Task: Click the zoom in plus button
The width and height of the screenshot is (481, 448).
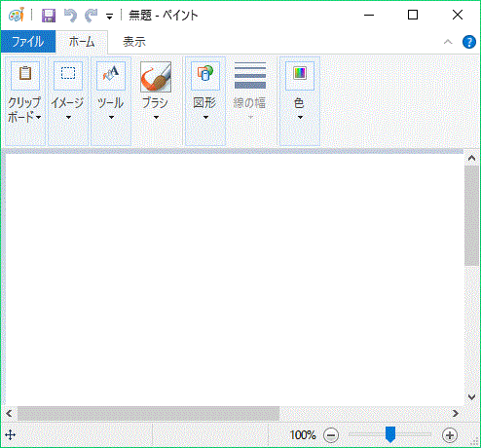Action: coord(450,435)
